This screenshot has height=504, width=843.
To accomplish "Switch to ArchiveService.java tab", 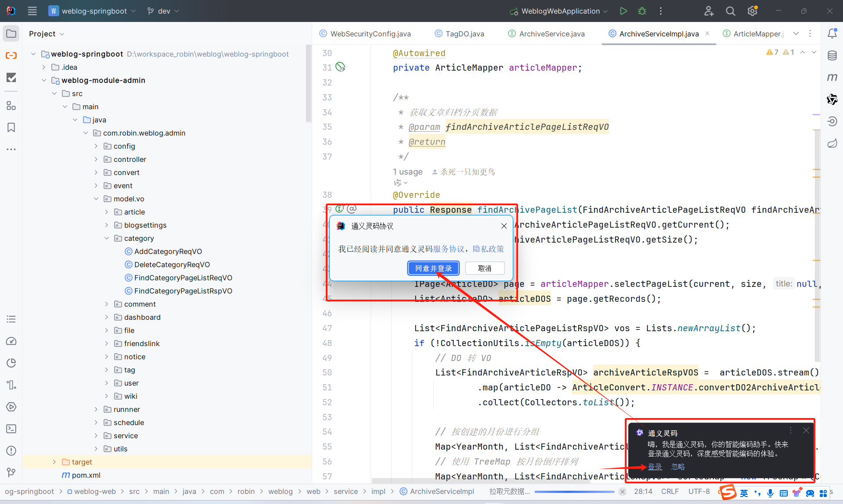I will (547, 34).
